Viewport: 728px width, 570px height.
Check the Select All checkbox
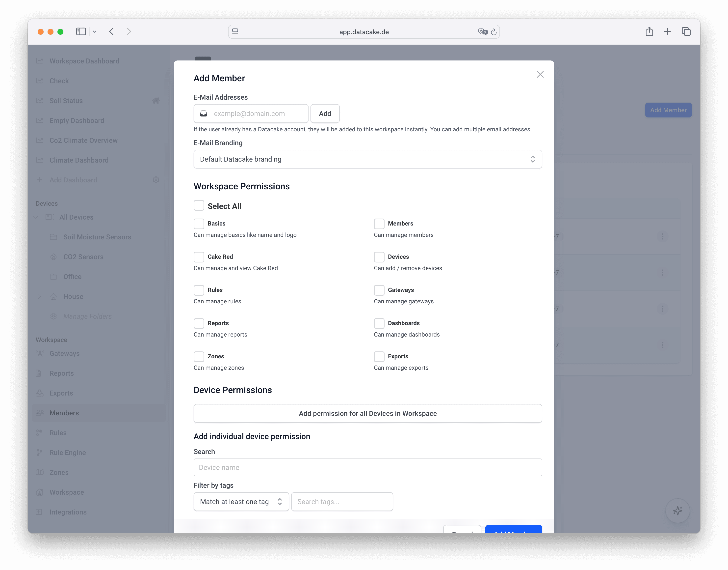[199, 206]
